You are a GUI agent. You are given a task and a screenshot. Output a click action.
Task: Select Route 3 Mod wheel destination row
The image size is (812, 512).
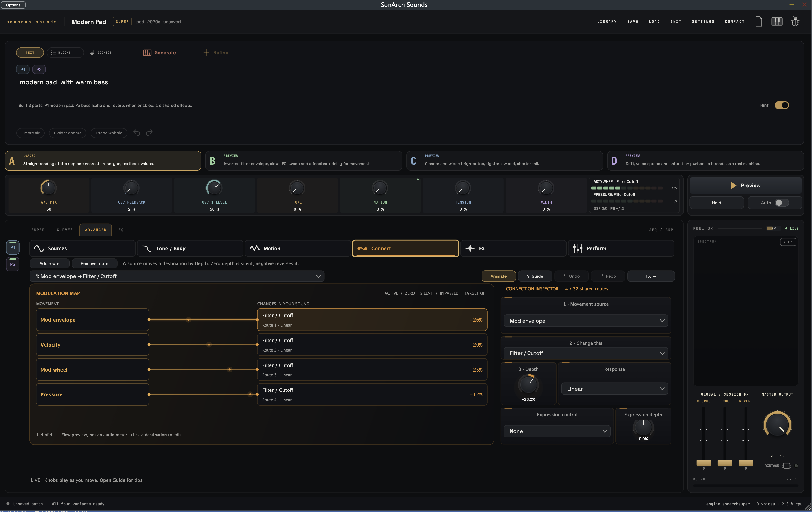[372, 369]
